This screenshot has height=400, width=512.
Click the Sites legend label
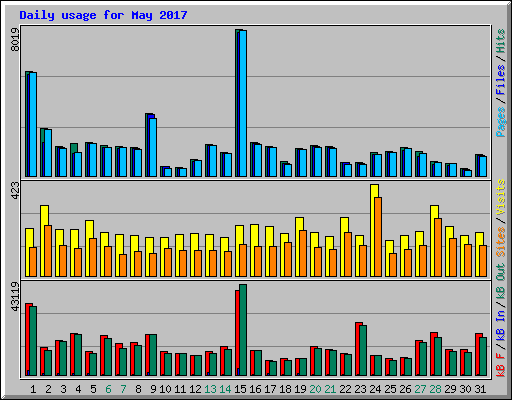pyautogui.click(x=500, y=242)
